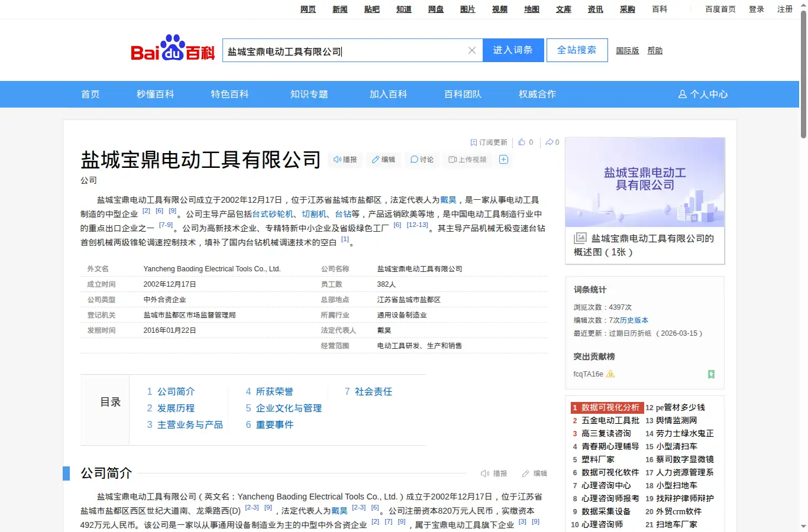Switch to 贴吧 in the top bar

coord(372,9)
